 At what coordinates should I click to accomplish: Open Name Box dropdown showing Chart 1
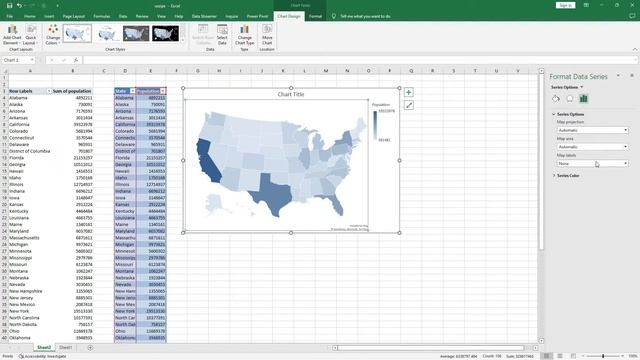coord(32,60)
